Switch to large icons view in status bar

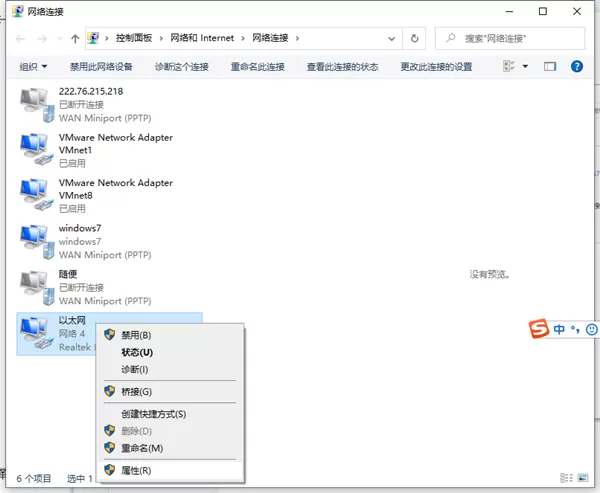point(583,478)
